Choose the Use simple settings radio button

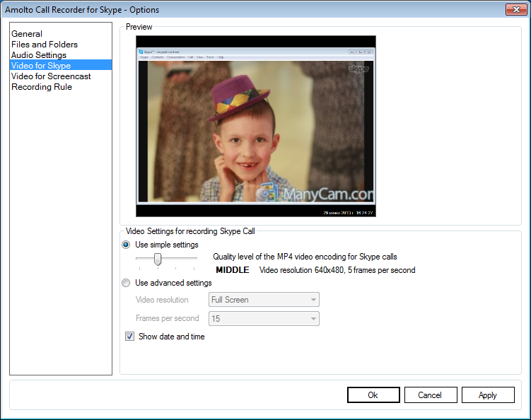click(x=127, y=245)
